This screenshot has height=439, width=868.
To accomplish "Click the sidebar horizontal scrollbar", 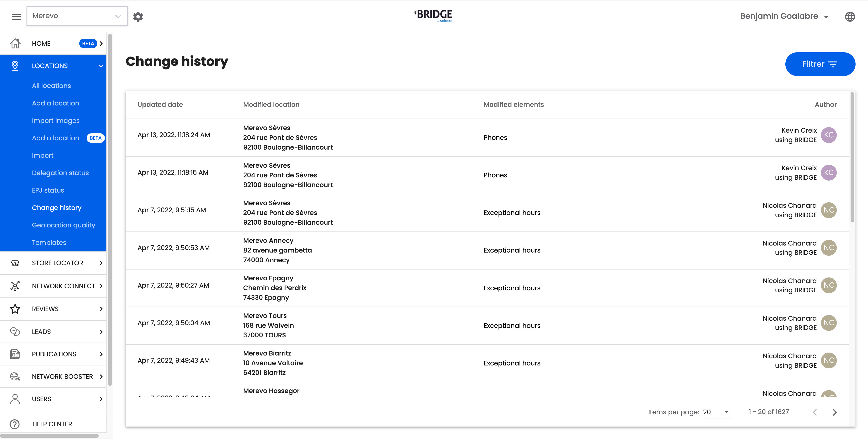I will (x=50, y=436).
